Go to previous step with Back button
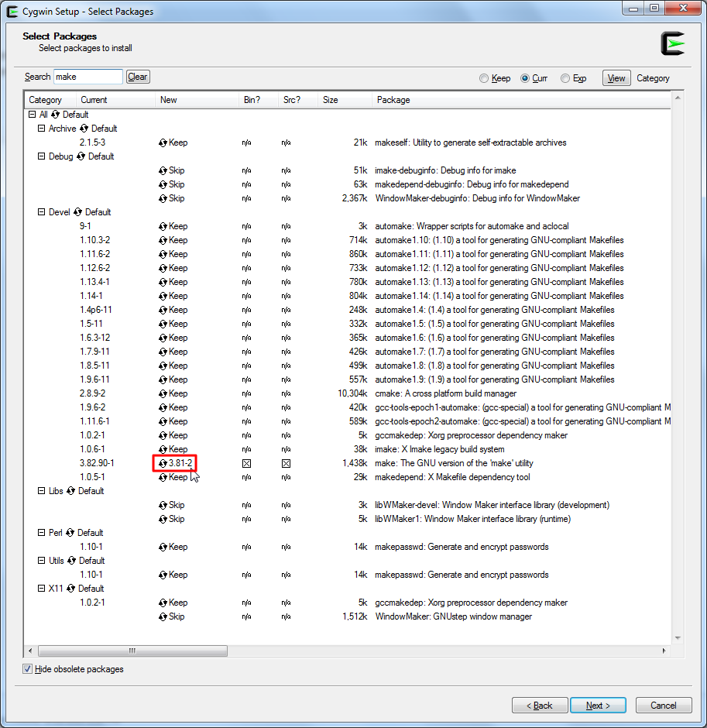 [540, 706]
